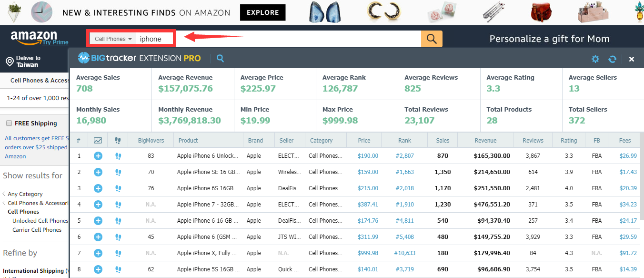Screen dimensions: 644x278
Task: Open the #1,663 rank link
Action: (x=405, y=172)
